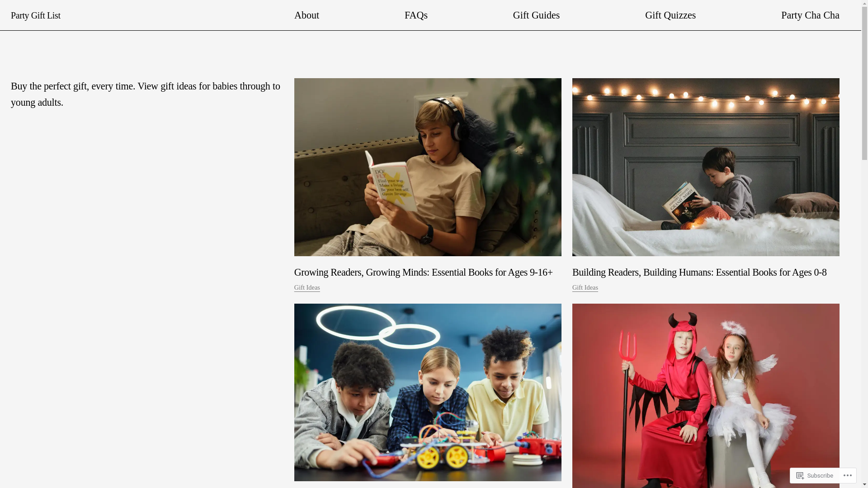Go to Gift Guides
The width and height of the screenshot is (868, 488).
point(536,15)
